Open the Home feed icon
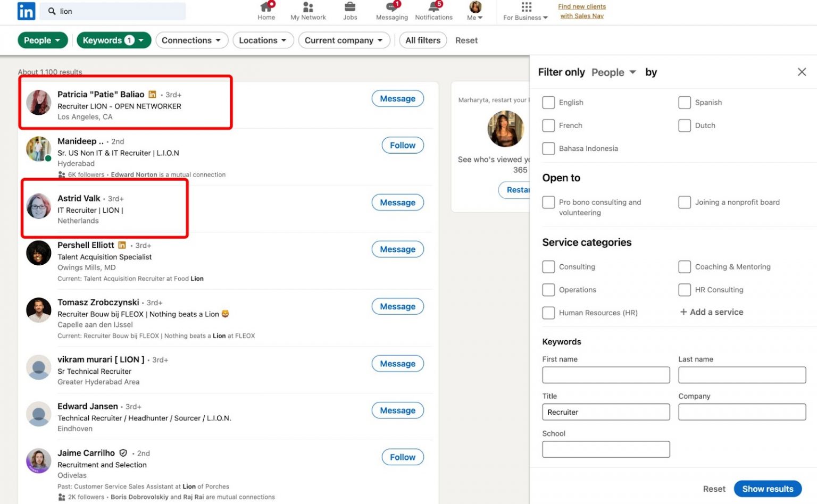Screen dimensions: 817x504 click(266, 7)
